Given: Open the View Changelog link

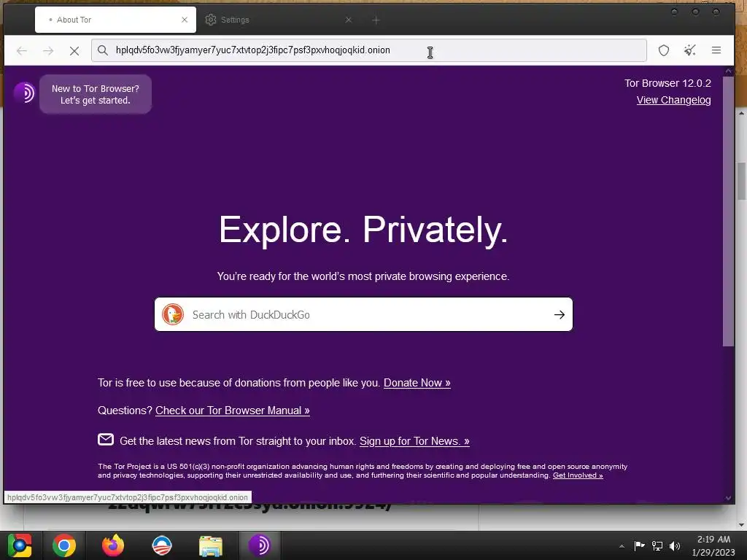Looking at the screenshot, I should (x=673, y=100).
